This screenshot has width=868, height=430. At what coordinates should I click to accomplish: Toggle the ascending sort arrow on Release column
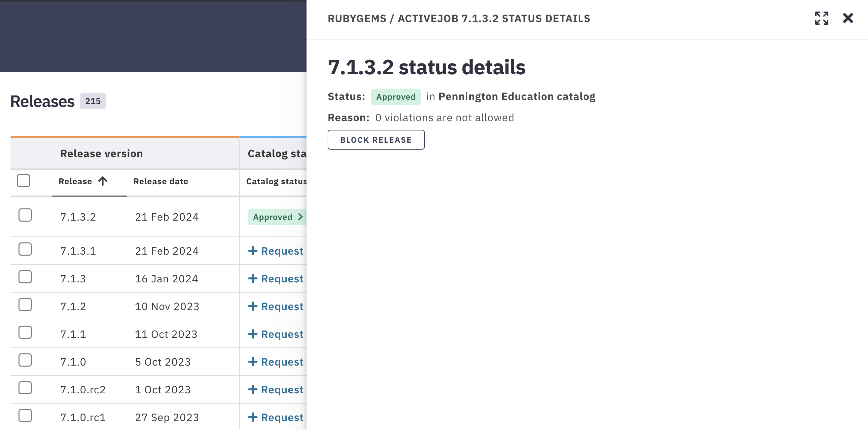coord(102,181)
